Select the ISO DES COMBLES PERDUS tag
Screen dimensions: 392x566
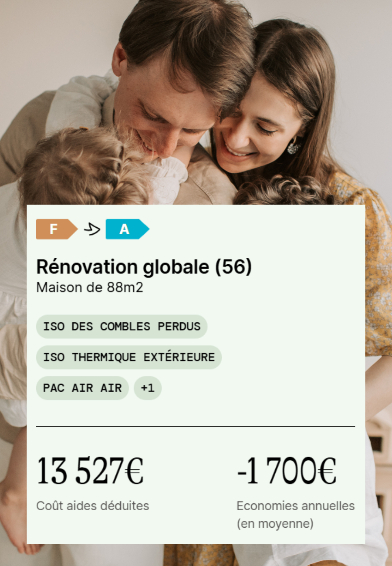click(x=122, y=327)
